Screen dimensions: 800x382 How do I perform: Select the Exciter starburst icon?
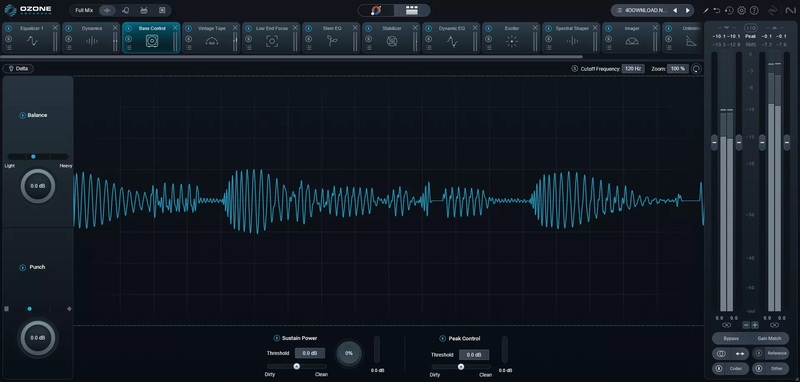pyautogui.click(x=512, y=41)
